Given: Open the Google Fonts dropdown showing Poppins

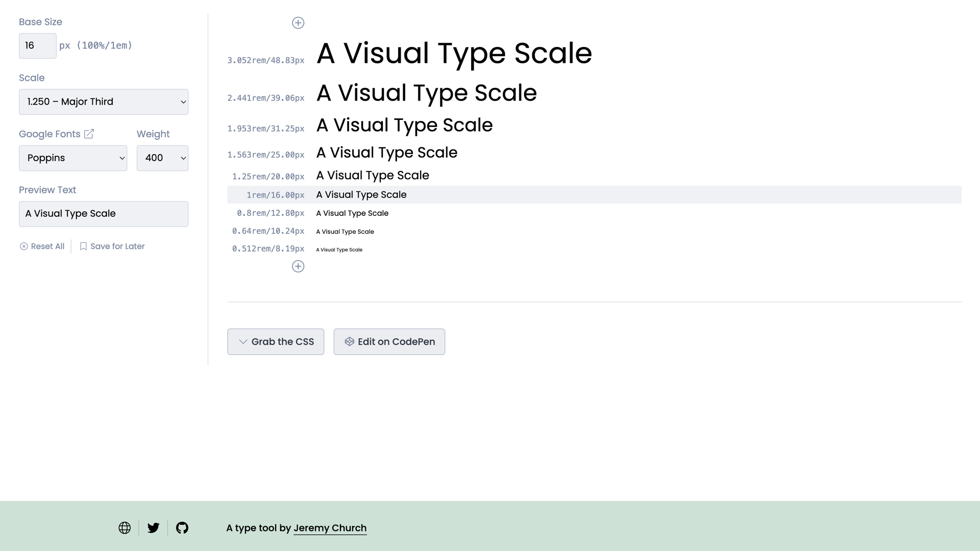Looking at the screenshot, I should pyautogui.click(x=73, y=158).
